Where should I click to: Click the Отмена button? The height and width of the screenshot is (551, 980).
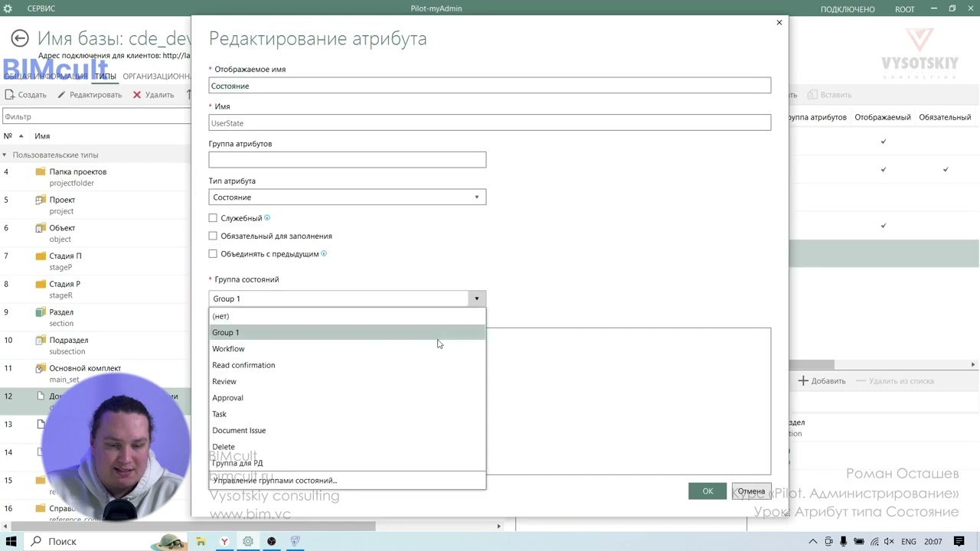point(751,491)
